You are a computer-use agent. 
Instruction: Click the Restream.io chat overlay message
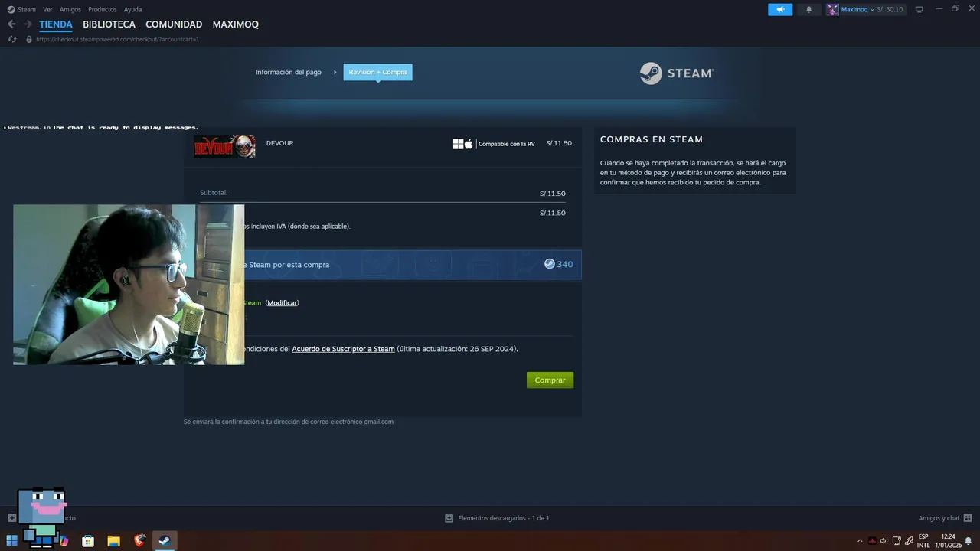(x=102, y=127)
